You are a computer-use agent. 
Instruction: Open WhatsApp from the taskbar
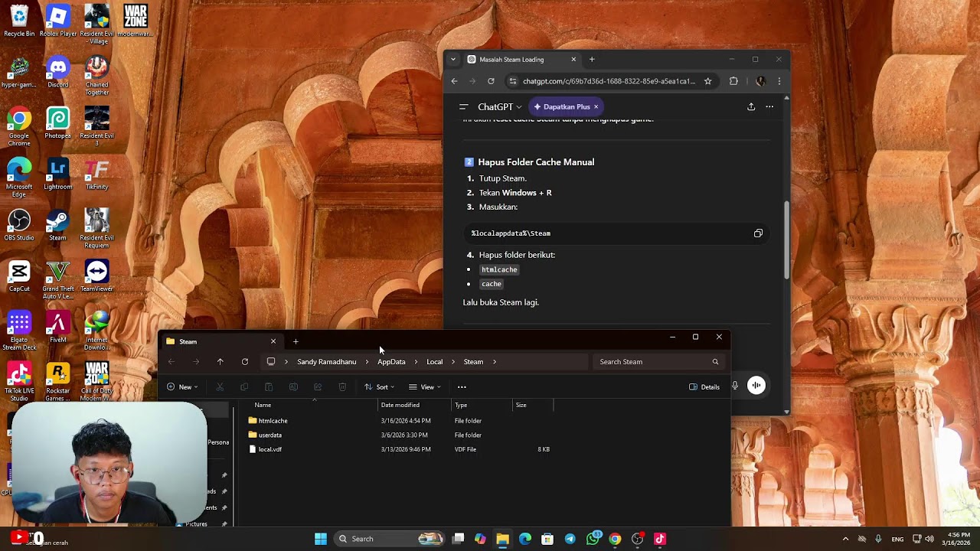pyautogui.click(x=593, y=539)
